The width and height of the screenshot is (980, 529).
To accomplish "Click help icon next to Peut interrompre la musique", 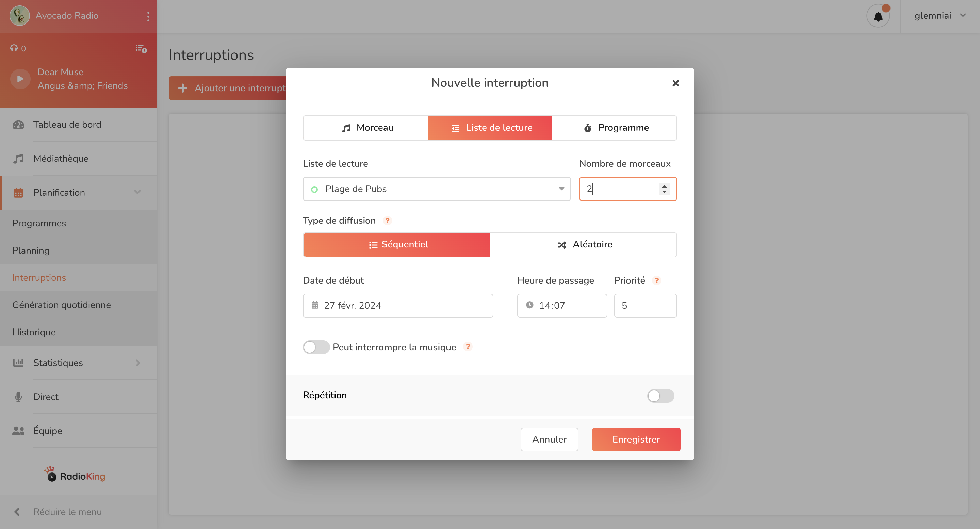I will tap(468, 347).
